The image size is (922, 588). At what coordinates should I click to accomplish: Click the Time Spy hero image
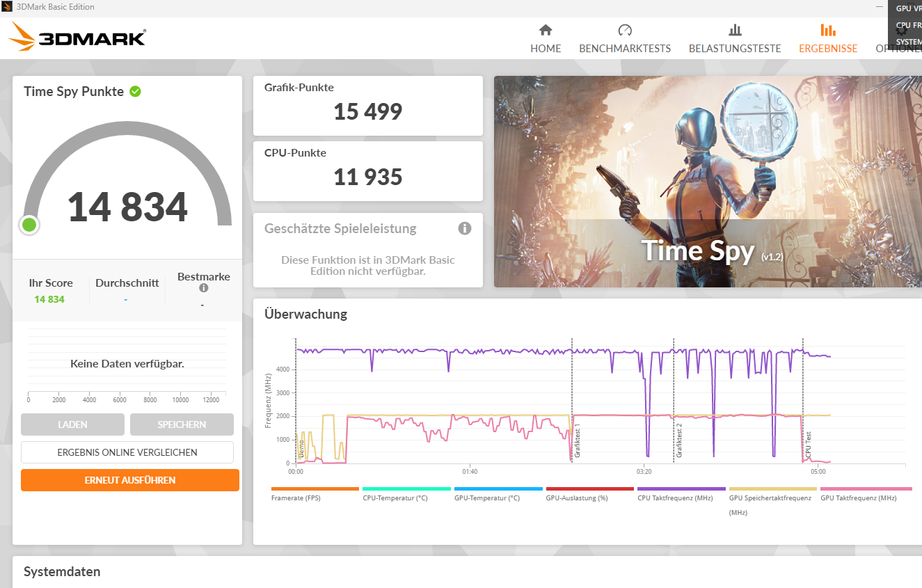click(708, 182)
